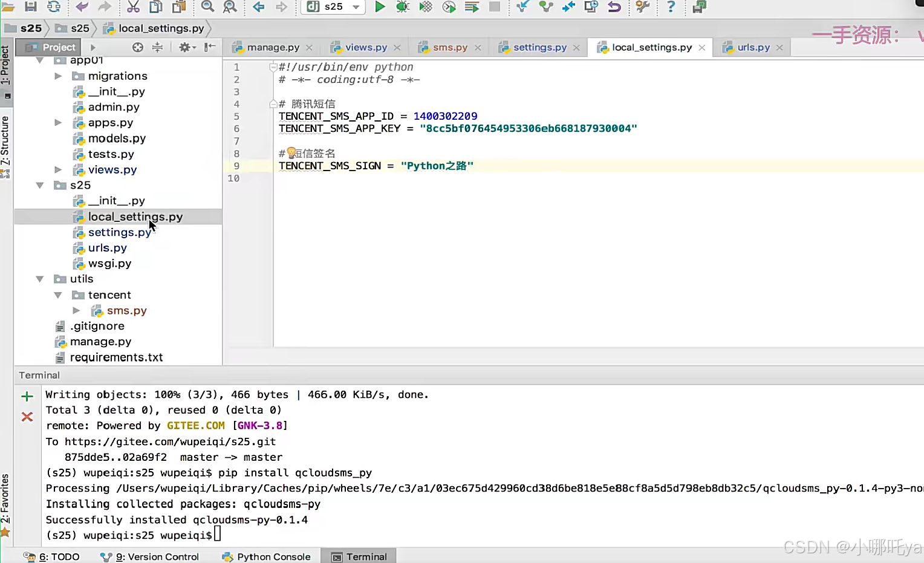Screen dimensions: 924x563
Task: Click Collapse All icon in Project panel
Action: pyautogui.click(x=157, y=47)
